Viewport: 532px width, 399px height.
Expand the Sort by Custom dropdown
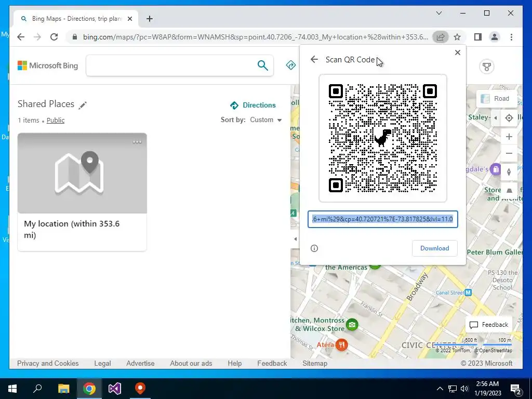265,120
